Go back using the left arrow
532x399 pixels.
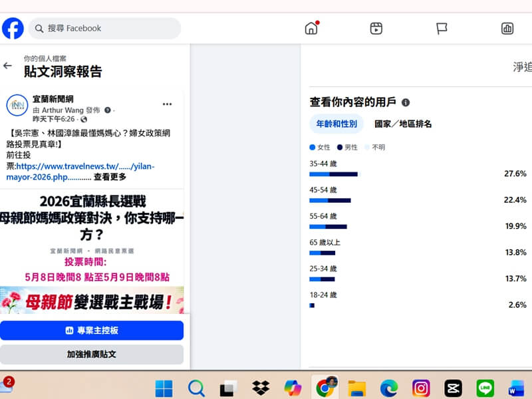point(7,66)
